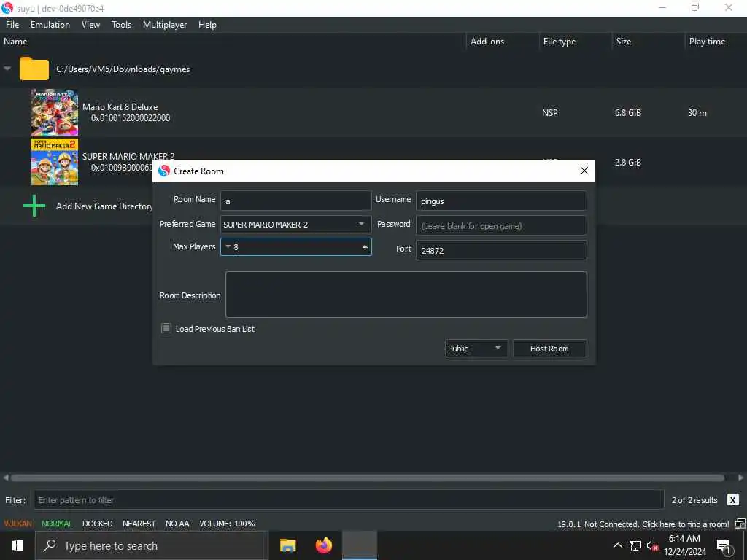The image size is (747, 560).
Task: Focus the Room Name input field
Action: (296, 201)
